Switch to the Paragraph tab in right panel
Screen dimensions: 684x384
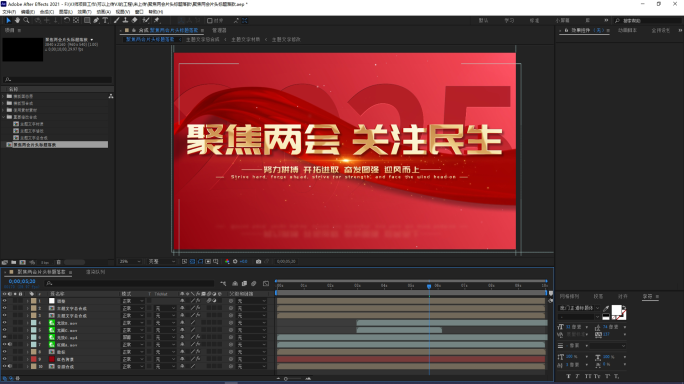[598, 296]
